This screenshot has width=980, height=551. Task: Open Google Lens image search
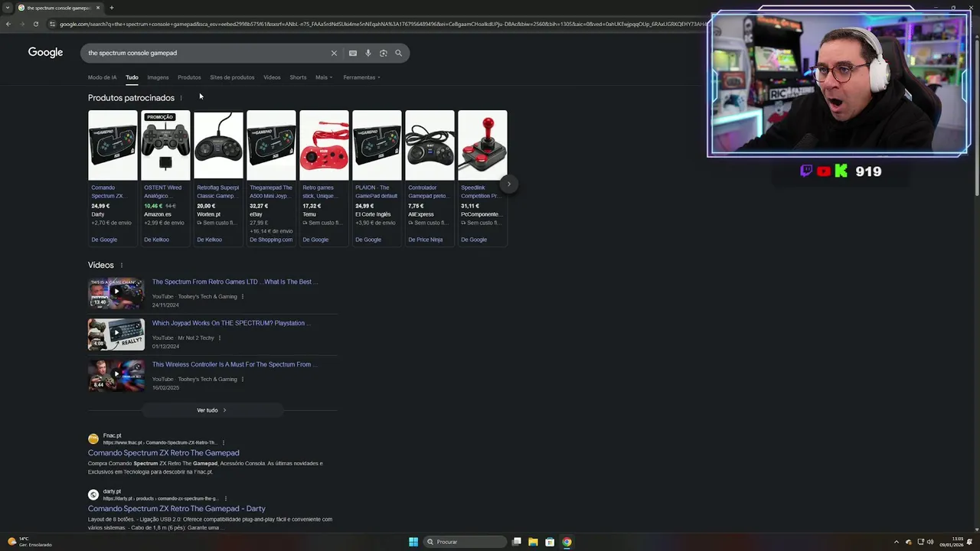(x=384, y=53)
